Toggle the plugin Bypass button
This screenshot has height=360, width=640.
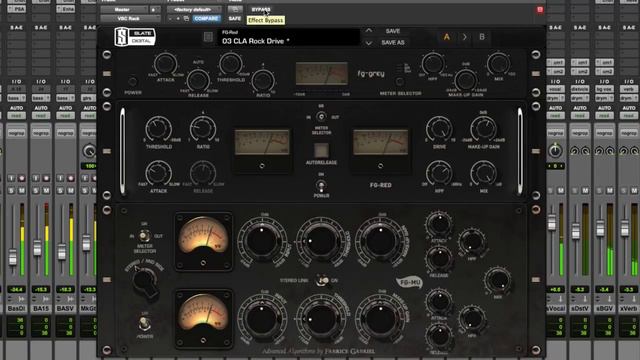pyautogui.click(x=261, y=9)
